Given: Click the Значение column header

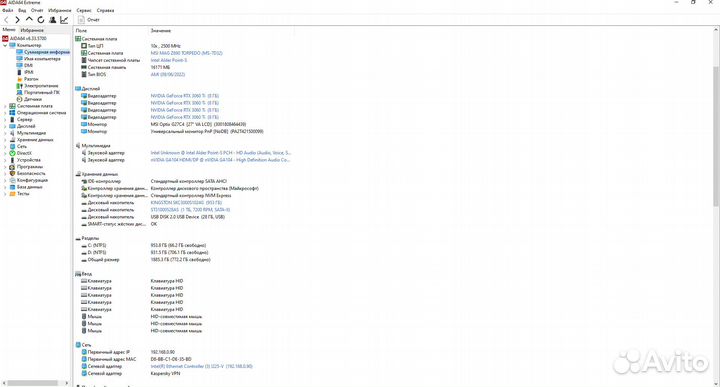Looking at the screenshot, I should click(161, 30).
